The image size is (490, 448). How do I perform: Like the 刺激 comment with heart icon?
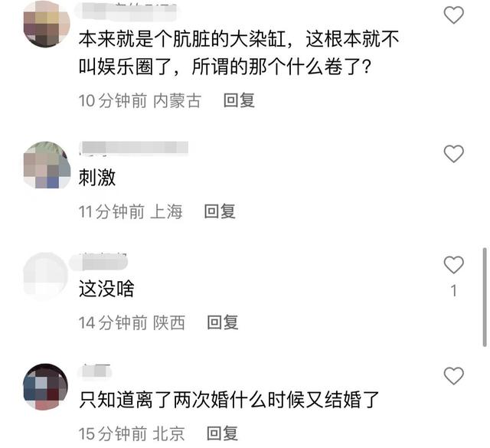pyautogui.click(x=453, y=153)
